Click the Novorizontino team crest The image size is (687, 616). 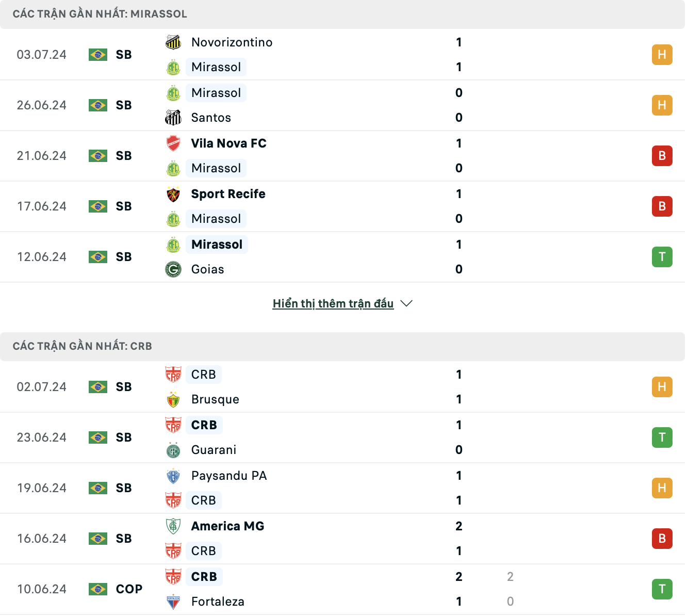(173, 42)
